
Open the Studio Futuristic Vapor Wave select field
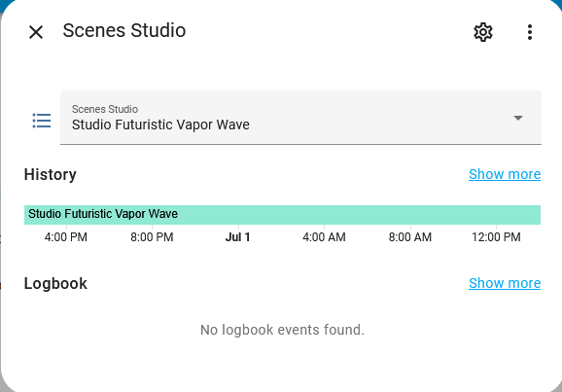click(x=300, y=118)
